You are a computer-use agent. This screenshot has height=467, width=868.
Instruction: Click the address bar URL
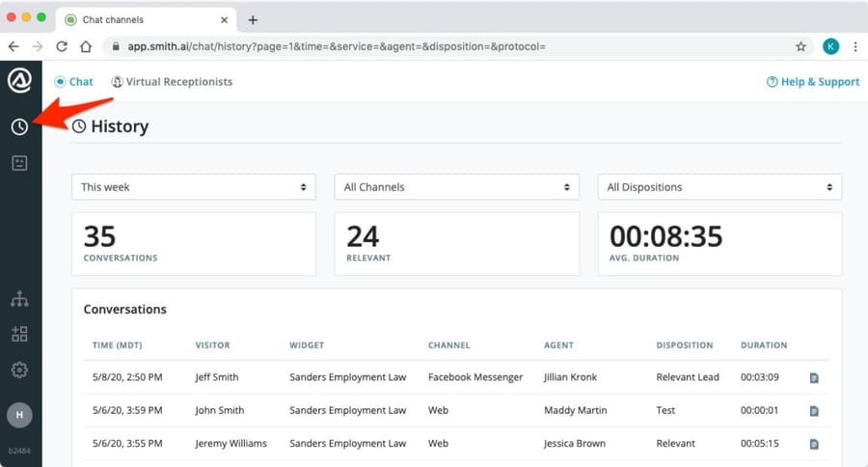pyautogui.click(x=337, y=46)
